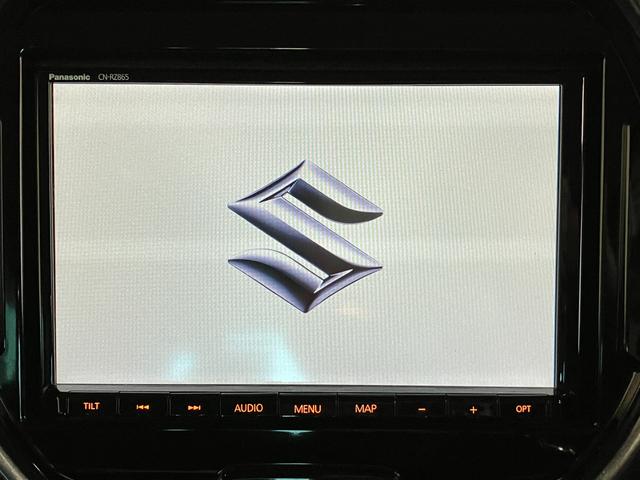Lower volume with the minus button

[421, 408]
